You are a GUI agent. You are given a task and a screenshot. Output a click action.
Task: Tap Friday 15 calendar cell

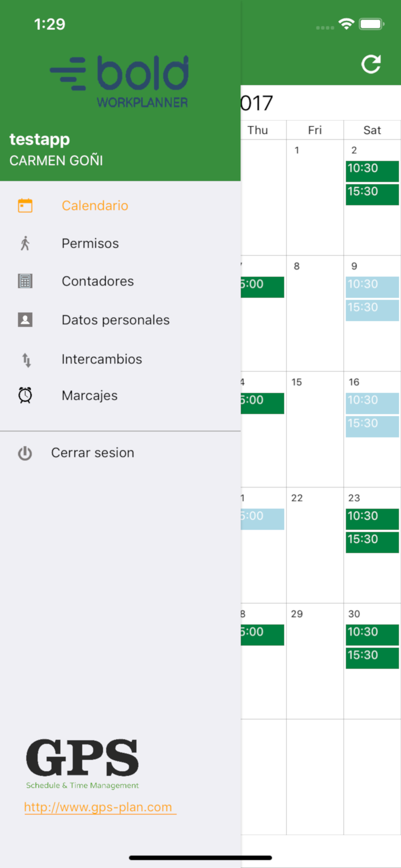[x=315, y=429]
